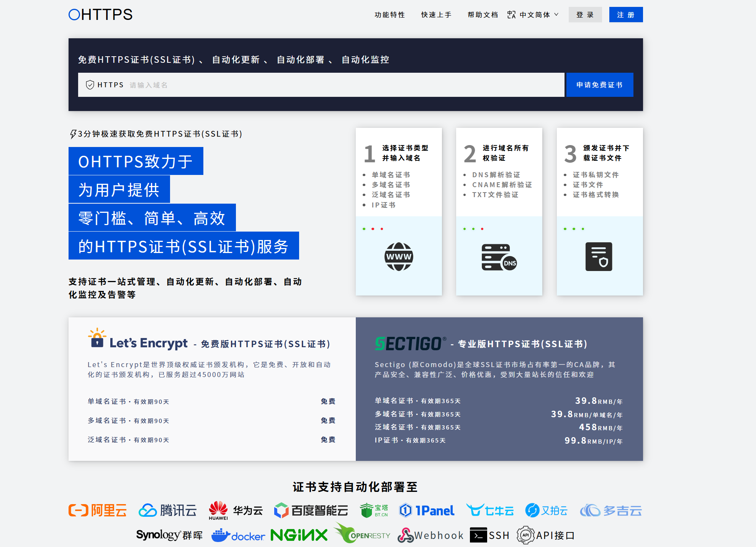Screen dimensions: 756x547
Task: Click the 1Panel logo
Action: point(426,510)
